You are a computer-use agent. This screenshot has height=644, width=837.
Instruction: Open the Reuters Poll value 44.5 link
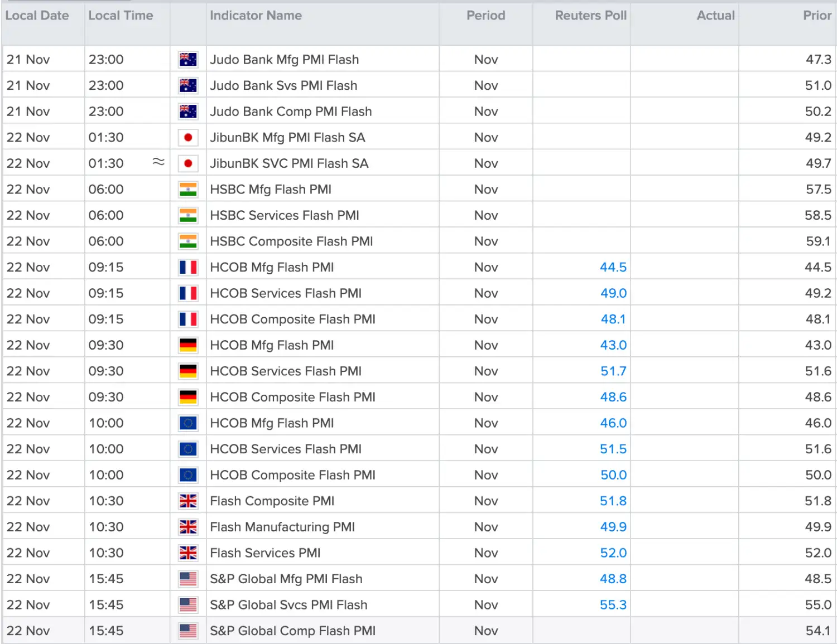pyautogui.click(x=613, y=268)
